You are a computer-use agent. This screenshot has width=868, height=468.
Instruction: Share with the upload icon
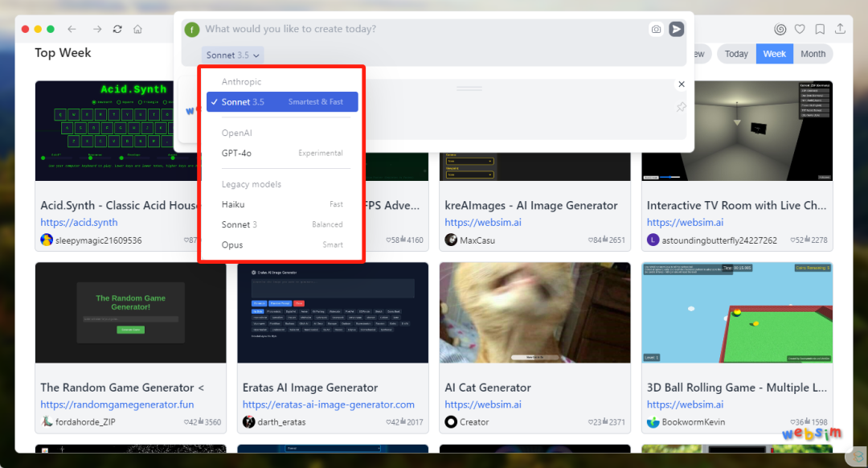(x=841, y=29)
